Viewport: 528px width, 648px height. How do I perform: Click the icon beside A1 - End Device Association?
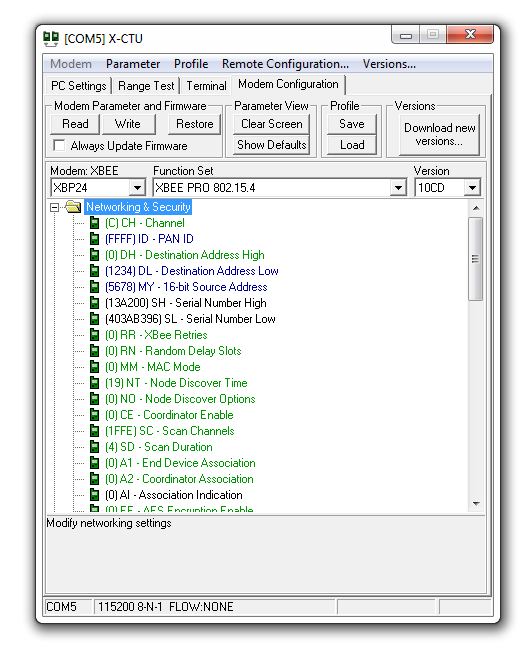point(95,463)
